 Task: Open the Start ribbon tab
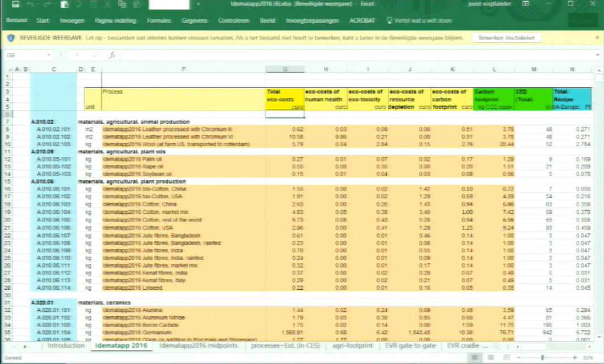(x=42, y=20)
